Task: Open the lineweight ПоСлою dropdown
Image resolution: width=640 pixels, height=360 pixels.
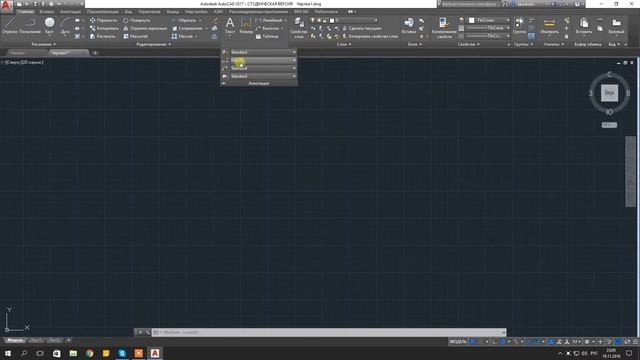Action: tap(489, 28)
